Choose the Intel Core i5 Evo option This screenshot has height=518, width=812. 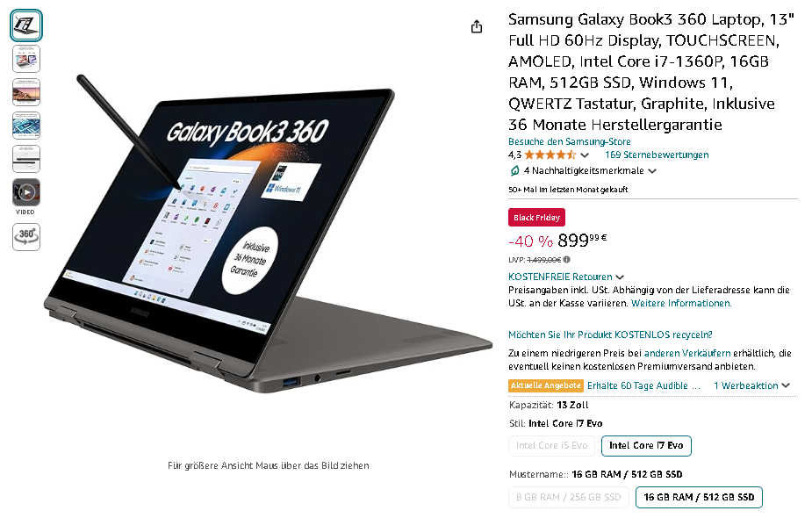[x=551, y=446]
